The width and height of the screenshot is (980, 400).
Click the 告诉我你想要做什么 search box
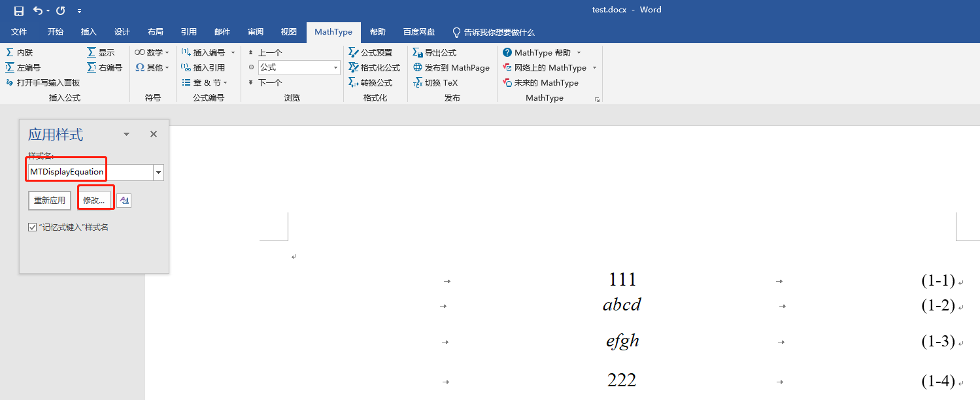coord(494,32)
